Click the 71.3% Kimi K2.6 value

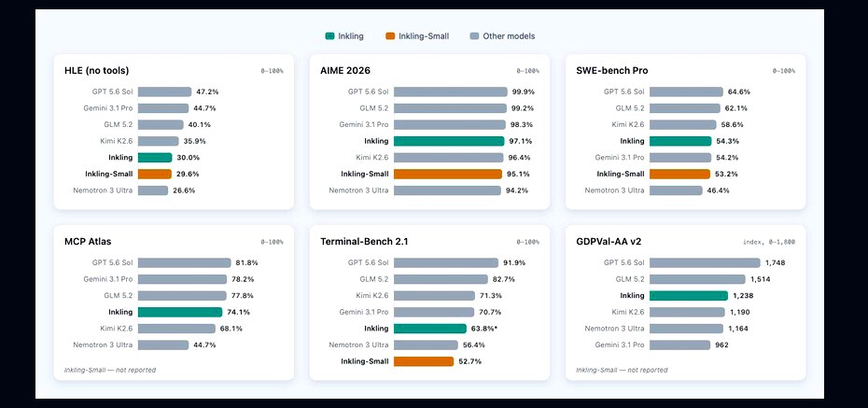tap(491, 296)
